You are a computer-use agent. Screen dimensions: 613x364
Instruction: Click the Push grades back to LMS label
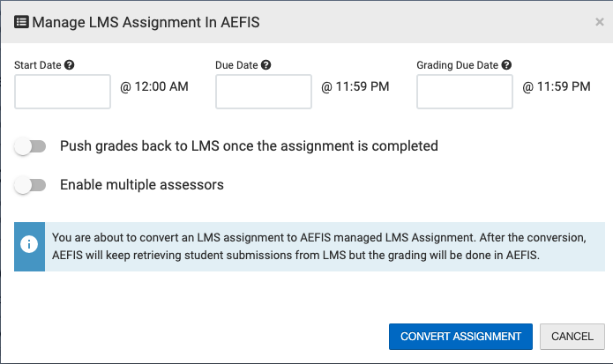[249, 146]
